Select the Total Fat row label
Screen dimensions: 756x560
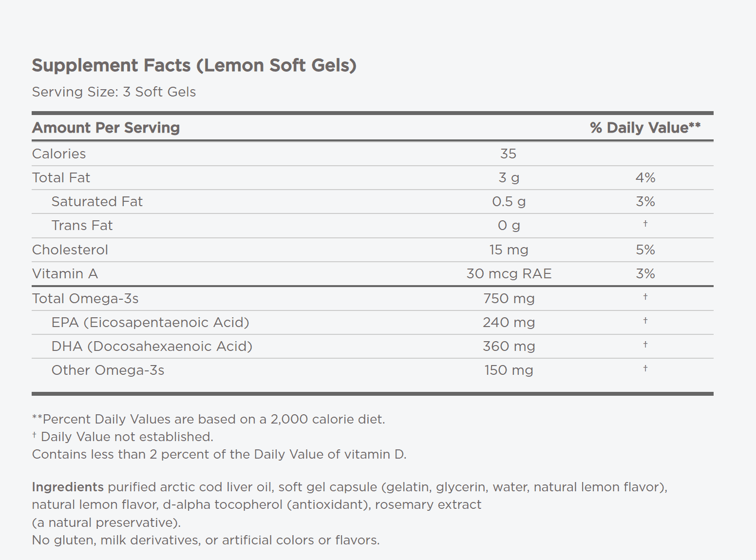[61, 177]
